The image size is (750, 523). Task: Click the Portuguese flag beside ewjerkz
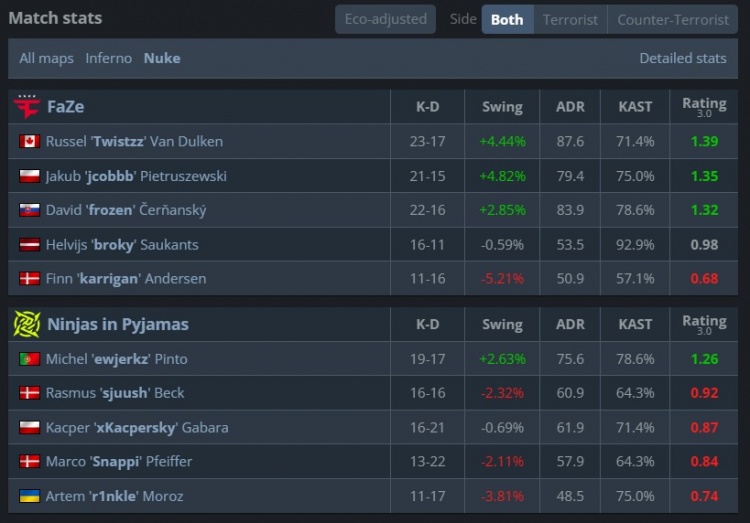coord(29,359)
